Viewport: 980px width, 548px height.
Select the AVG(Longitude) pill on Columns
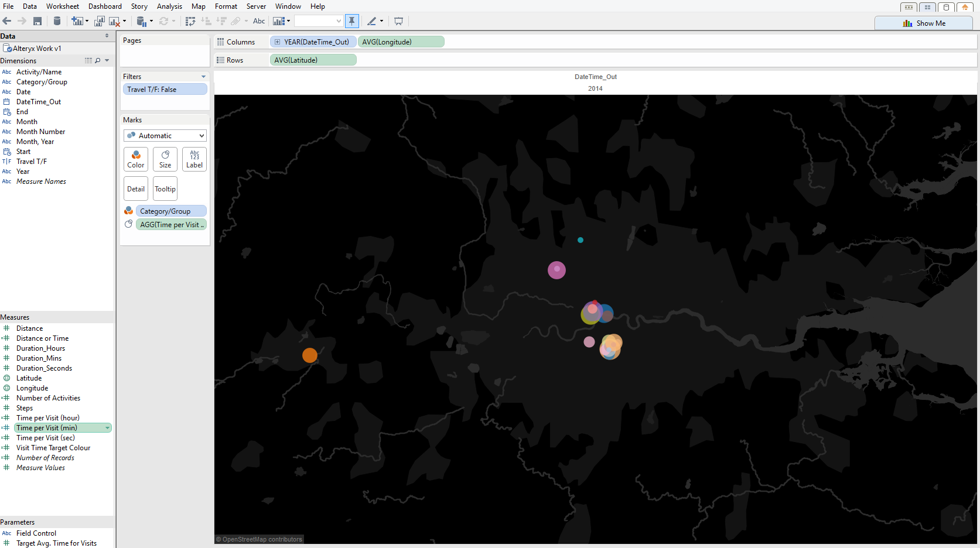point(401,42)
